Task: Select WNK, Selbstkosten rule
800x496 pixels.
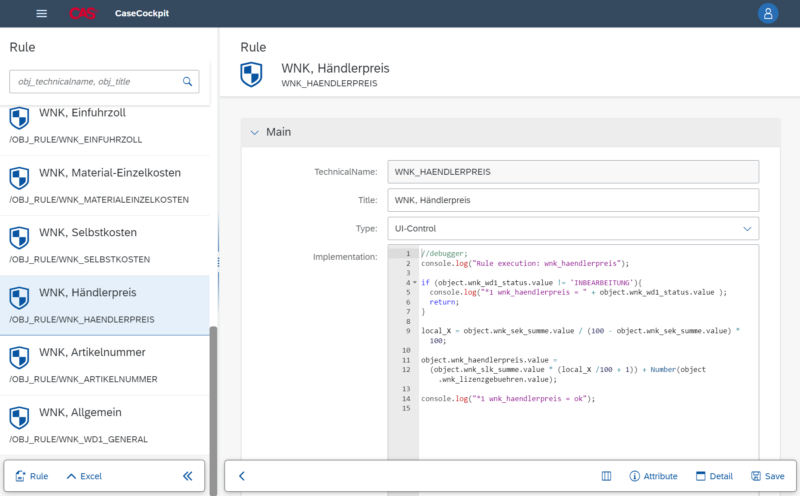Action: tap(105, 245)
